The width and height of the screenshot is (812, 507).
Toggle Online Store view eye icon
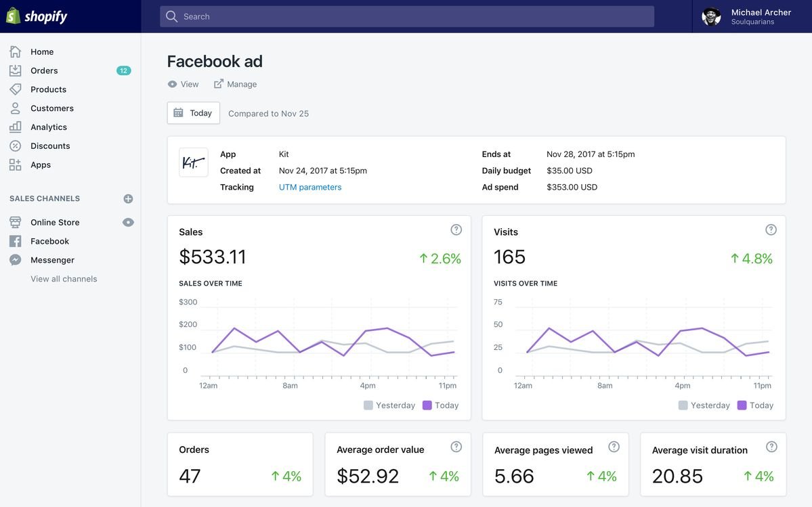128,223
